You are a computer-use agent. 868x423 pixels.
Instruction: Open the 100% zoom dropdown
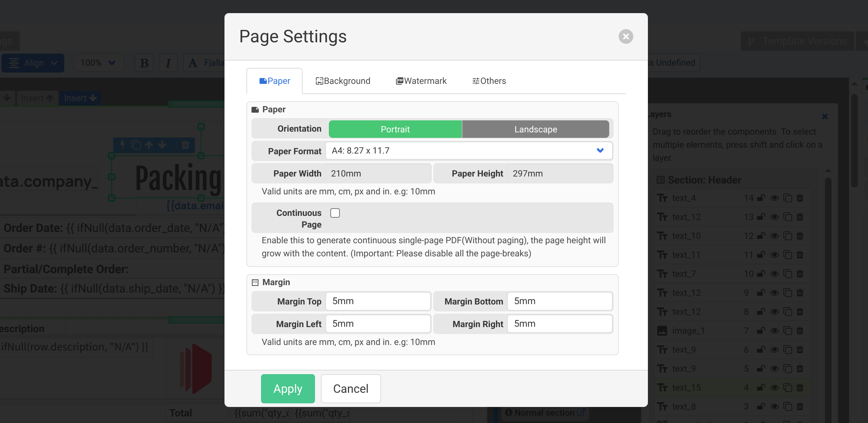[x=99, y=63]
